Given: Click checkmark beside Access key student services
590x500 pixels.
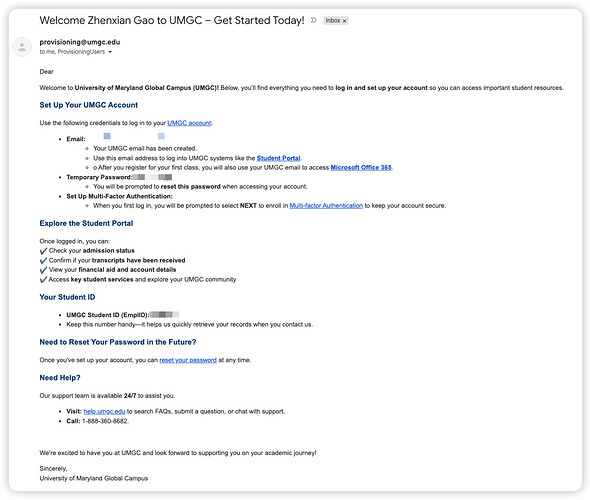Looking at the screenshot, I should click(43, 280).
